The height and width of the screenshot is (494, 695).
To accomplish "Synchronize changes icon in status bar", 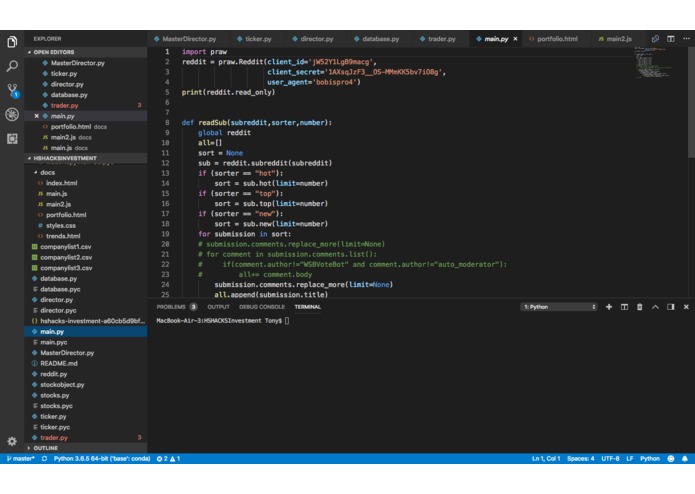I will point(44,459).
